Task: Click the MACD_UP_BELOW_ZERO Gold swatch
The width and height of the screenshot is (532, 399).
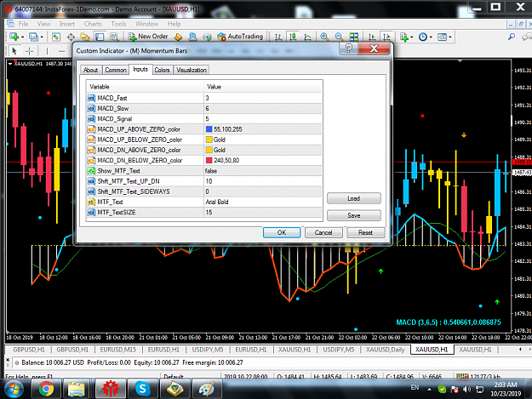Action: pos(209,140)
